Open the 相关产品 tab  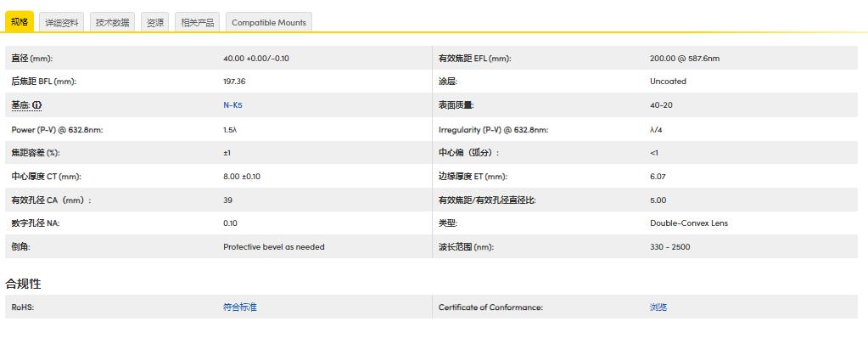click(198, 22)
